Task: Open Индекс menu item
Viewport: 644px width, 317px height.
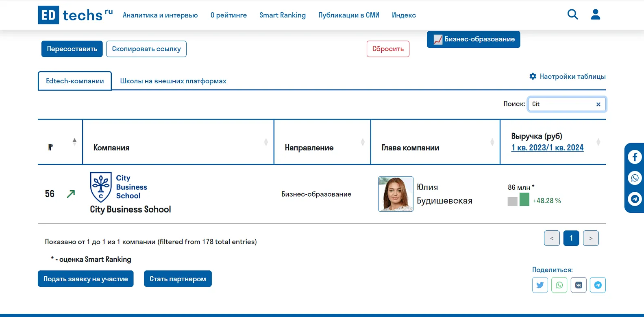Action: 404,15
